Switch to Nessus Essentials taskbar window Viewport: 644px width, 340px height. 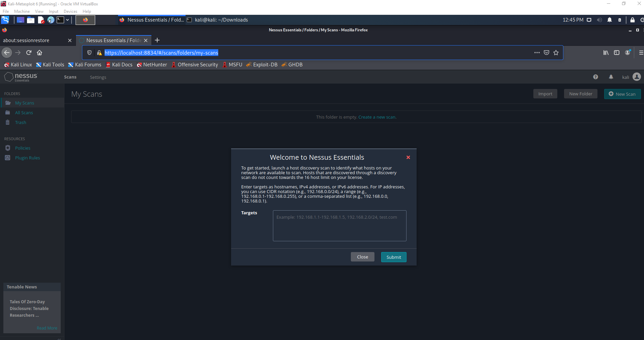(152, 20)
